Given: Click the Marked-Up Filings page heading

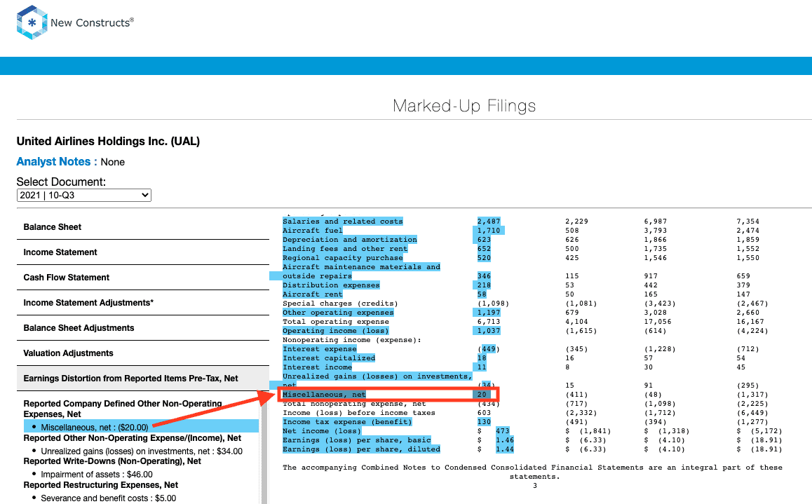Looking at the screenshot, I should [464, 106].
